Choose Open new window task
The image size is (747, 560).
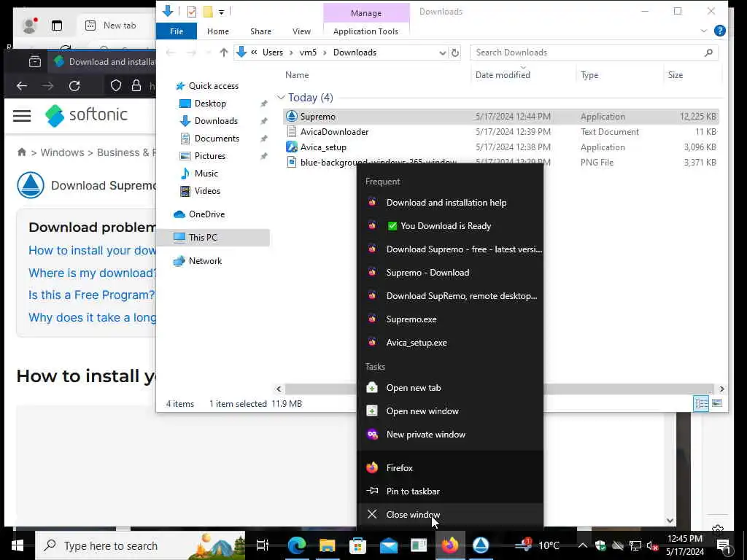[x=449, y=411]
